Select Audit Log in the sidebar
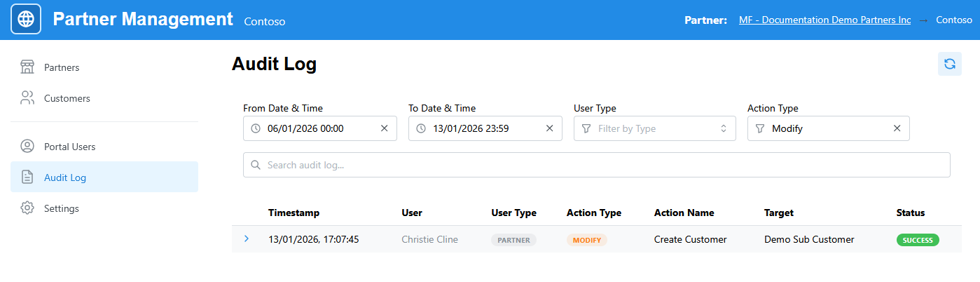 pos(65,177)
